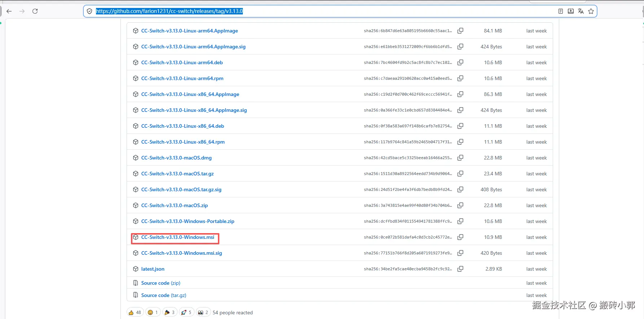Screen dimensions: 644x319
Task: Bookmark this page with the star icon
Action: pos(591,11)
